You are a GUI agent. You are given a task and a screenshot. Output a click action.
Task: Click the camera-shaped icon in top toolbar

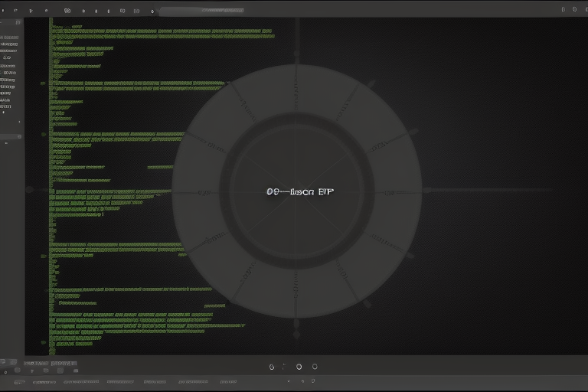(67, 11)
